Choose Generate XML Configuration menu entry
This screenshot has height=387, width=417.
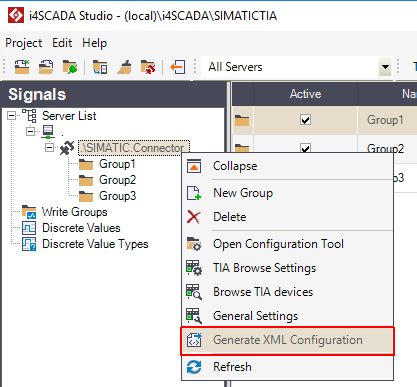(x=287, y=340)
